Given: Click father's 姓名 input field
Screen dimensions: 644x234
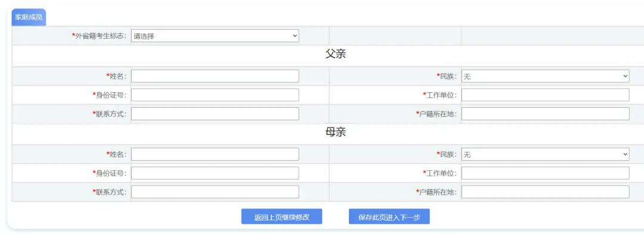Looking at the screenshot, I should pos(215,76).
